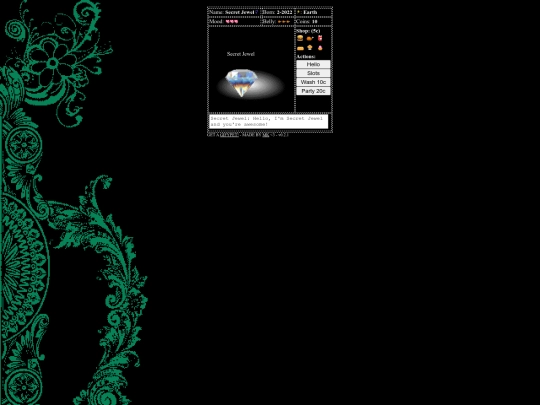Click the Secret Jewel diamond pet image
The width and height of the screenshot is (540, 405).
(x=241, y=83)
